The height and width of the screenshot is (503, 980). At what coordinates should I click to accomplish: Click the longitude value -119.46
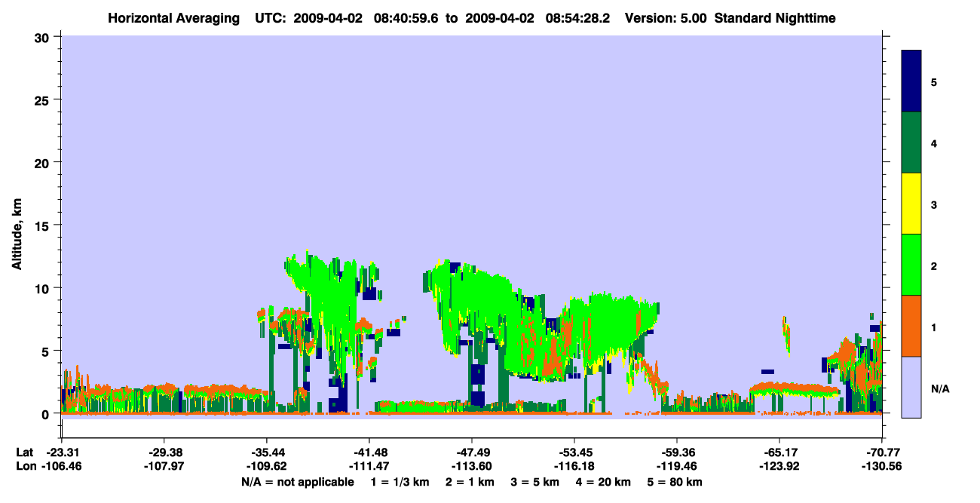[676, 467]
